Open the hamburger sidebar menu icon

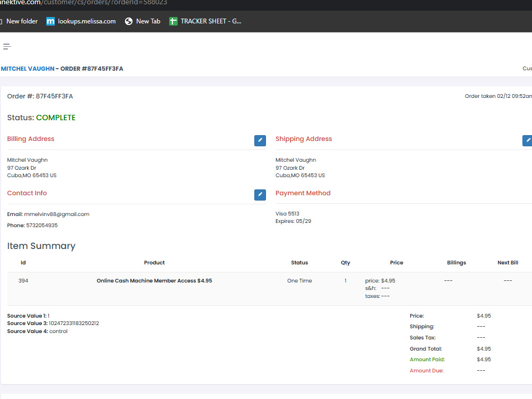coord(7,46)
